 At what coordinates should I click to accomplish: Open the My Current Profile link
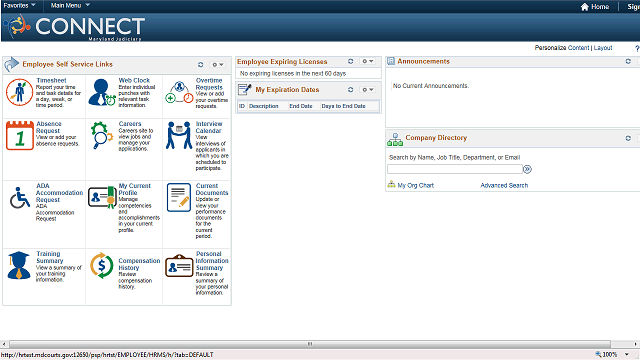134,189
